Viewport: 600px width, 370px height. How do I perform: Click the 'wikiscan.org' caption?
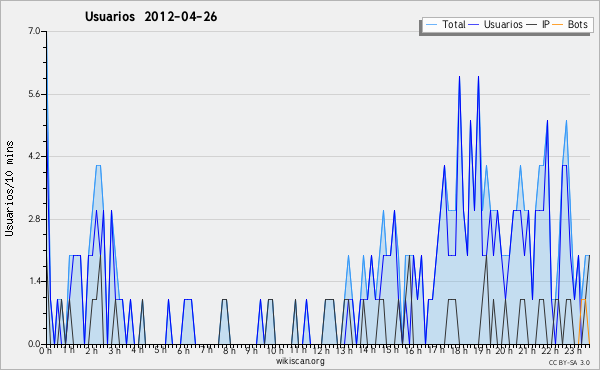point(300,361)
